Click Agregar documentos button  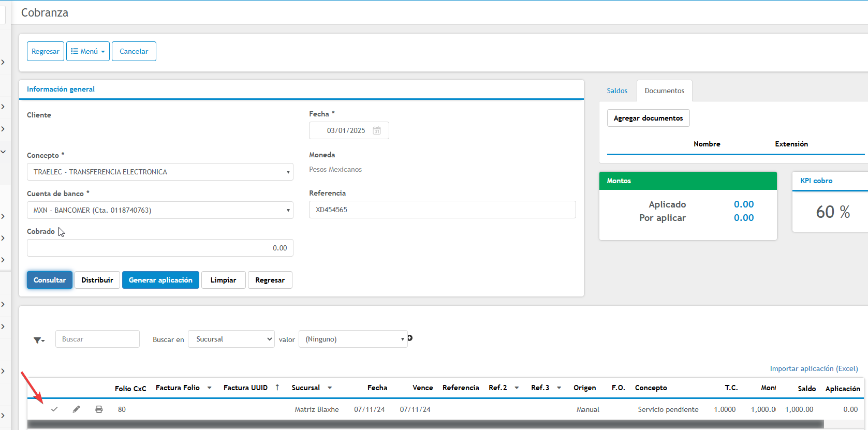(x=649, y=118)
